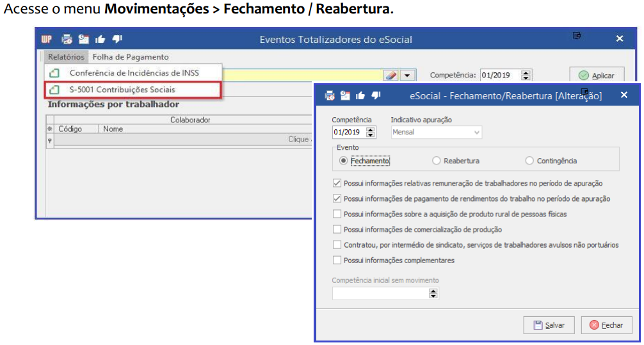
Task: Check Possui informações complementares checkbox
Action: click(x=337, y=260)
